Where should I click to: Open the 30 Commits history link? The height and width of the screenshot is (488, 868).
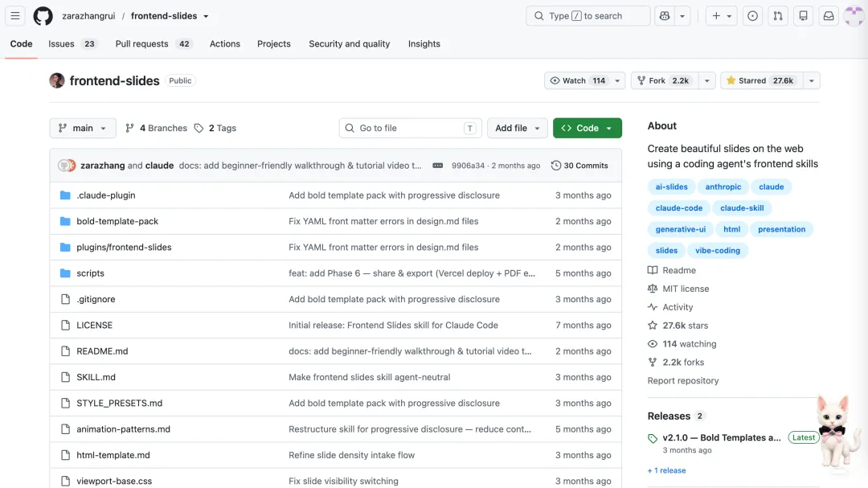pyautogui.click(x=579, y=166)
